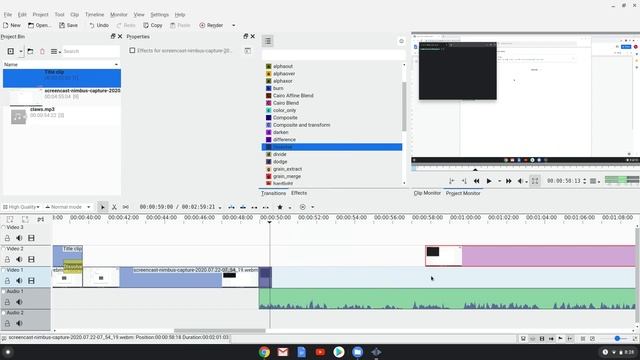Switch to the Effects tab

point(299,193)
